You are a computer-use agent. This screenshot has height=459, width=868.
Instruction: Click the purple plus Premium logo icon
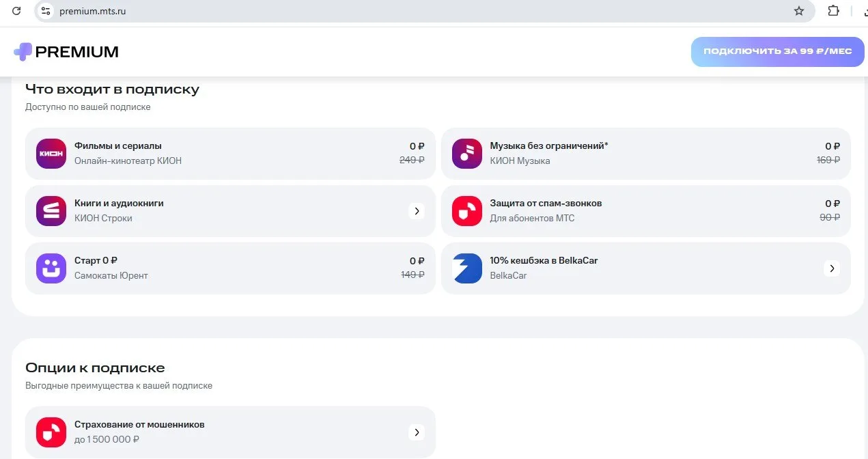click(23, 52)
